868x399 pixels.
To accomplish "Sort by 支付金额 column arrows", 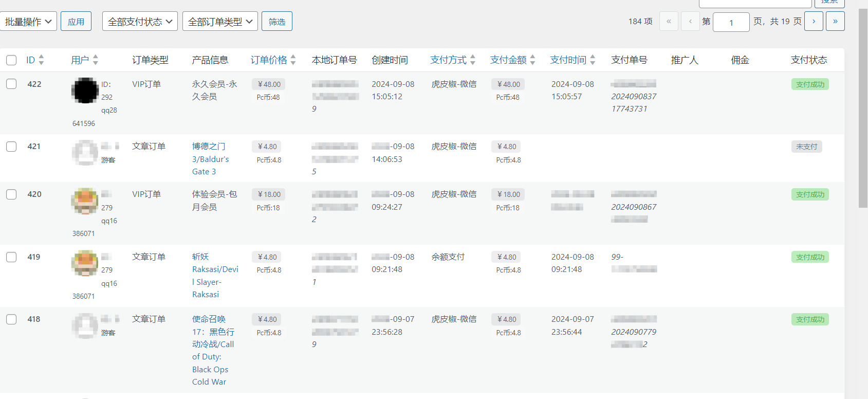I will pyautogui.click(x=532, y=60).
